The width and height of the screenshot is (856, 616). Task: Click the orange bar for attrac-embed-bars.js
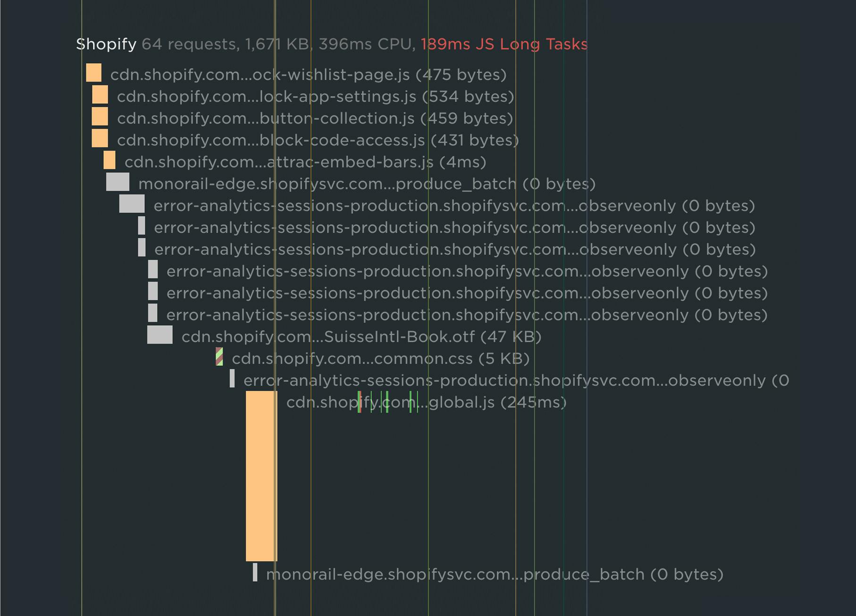coord(109,160)
